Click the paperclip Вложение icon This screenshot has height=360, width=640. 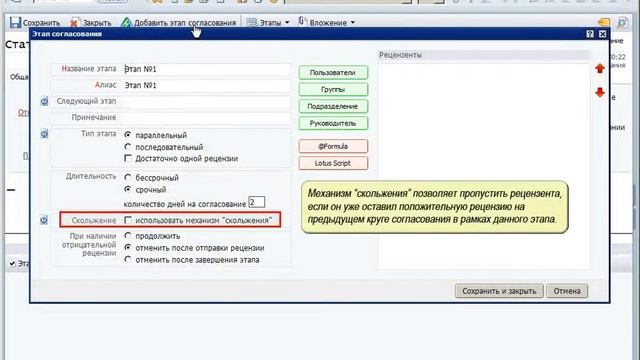[302, 22]
